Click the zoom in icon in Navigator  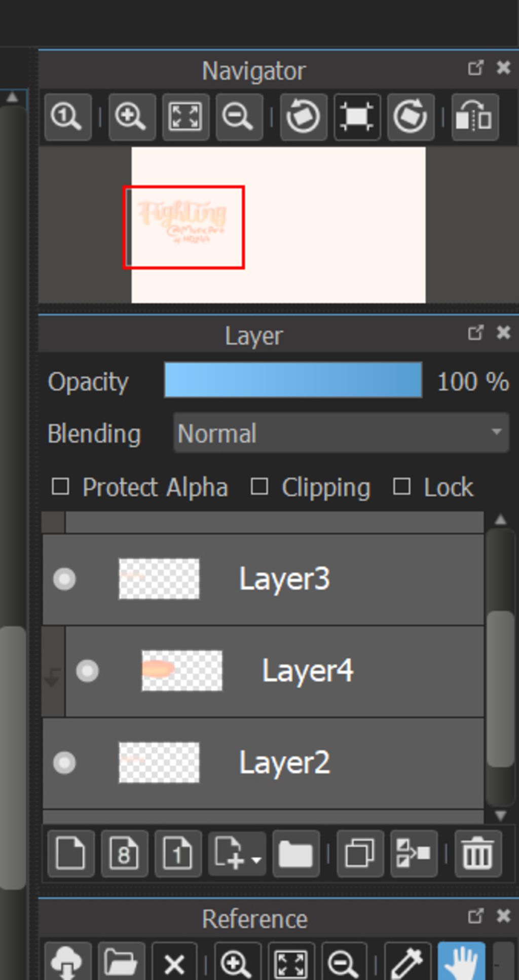[x=131, y=117]
